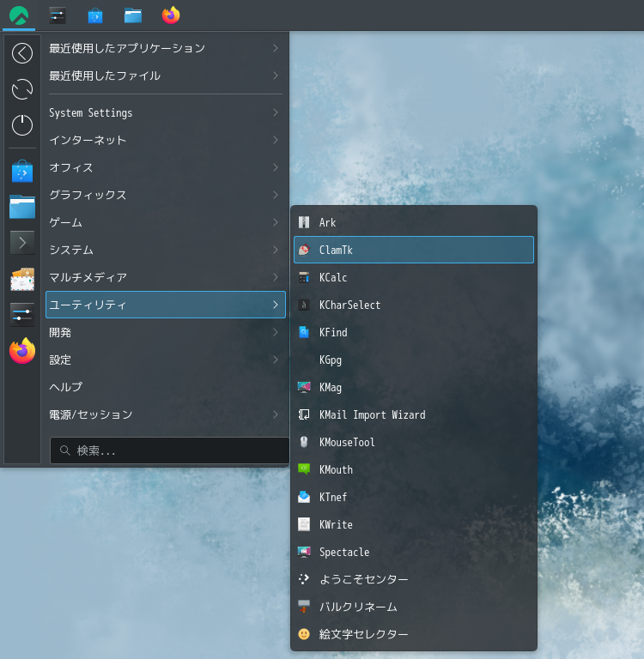This screenshot has width=644, height=659.
Task: Expand the グラフィックス submenu arrow
Action: tap(276, 195)
